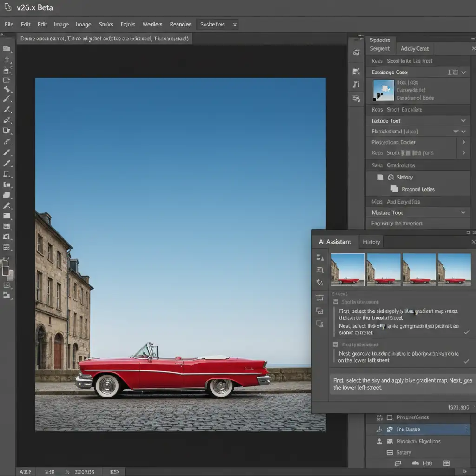The height and width of the screenshot is (476, 476).
Task: Click the magnifier icon beside Sistory
Action: pos(390,177)
